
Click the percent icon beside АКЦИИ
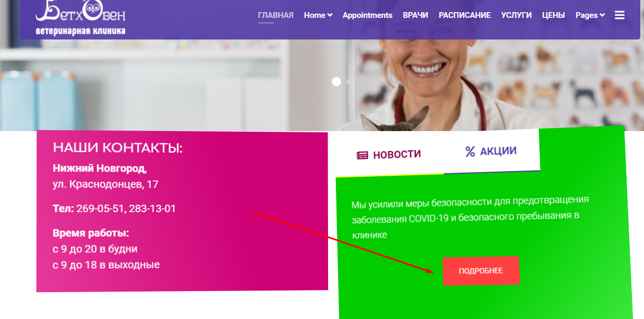pos(470,152)
